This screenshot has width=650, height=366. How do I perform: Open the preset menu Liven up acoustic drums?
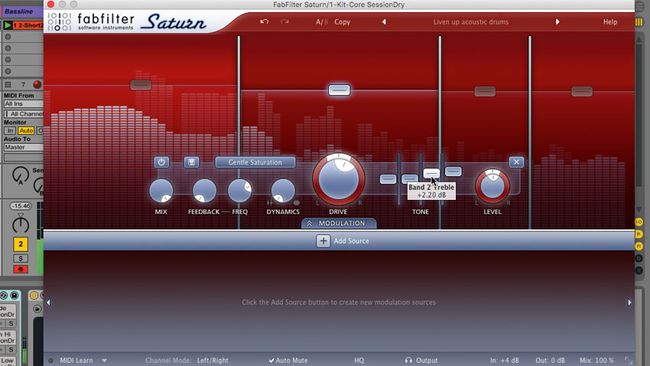(471, 22)
